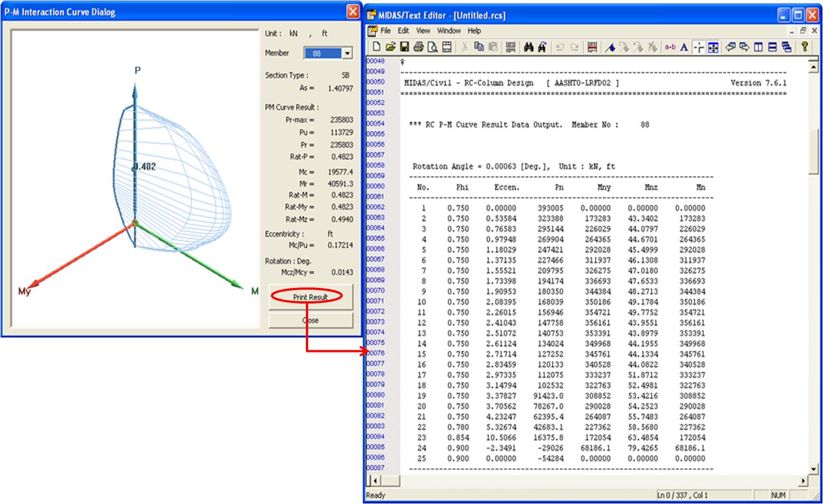Click the yellow question mark help icon
The image size is (823, 504).
[805, 47]
